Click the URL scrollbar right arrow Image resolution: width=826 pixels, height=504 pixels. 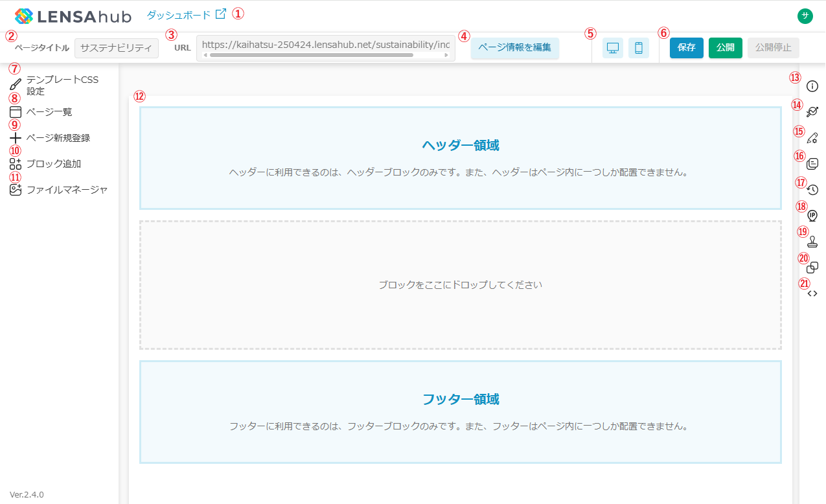446,55
